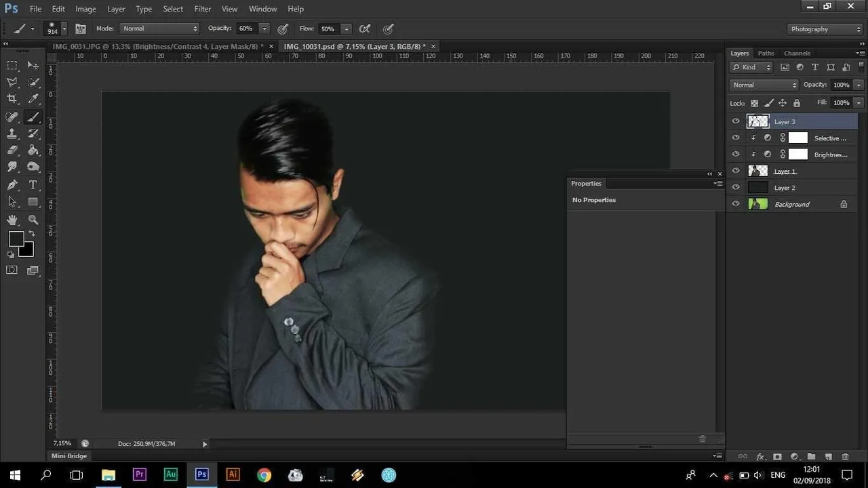Viewport: 868px width, 488px height.
Task: Open the Flow slider arrow
Action: (346, 28)
